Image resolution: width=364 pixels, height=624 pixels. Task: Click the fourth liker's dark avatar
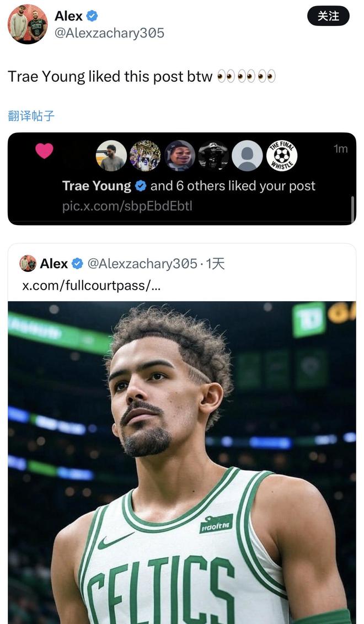click(213, 156)
